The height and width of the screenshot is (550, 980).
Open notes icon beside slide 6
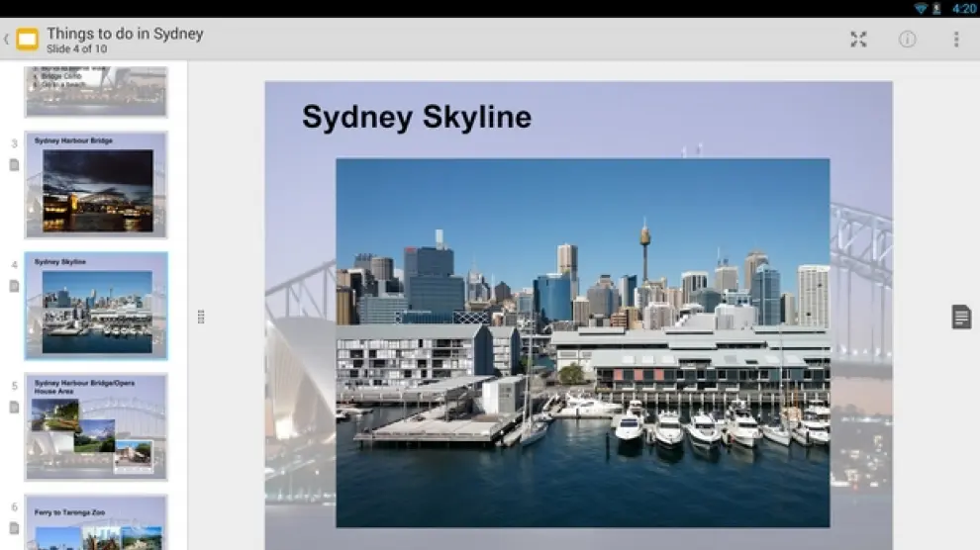(x=14, y=528)
